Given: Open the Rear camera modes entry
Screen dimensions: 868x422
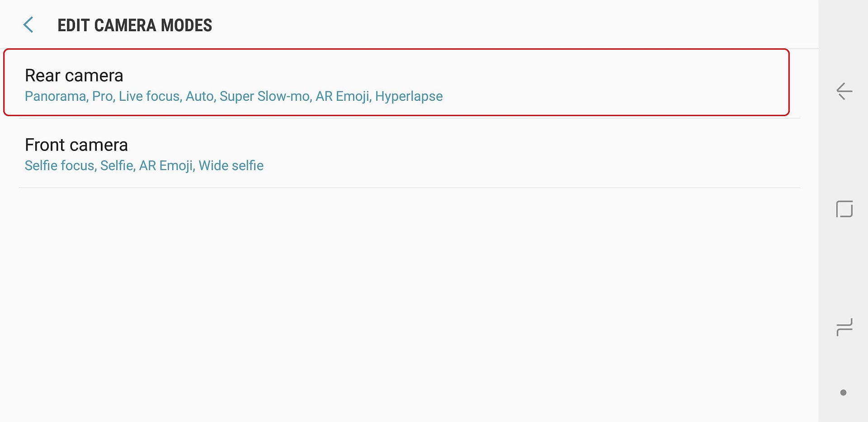Looking at the screenshot, I should [396, 83].
